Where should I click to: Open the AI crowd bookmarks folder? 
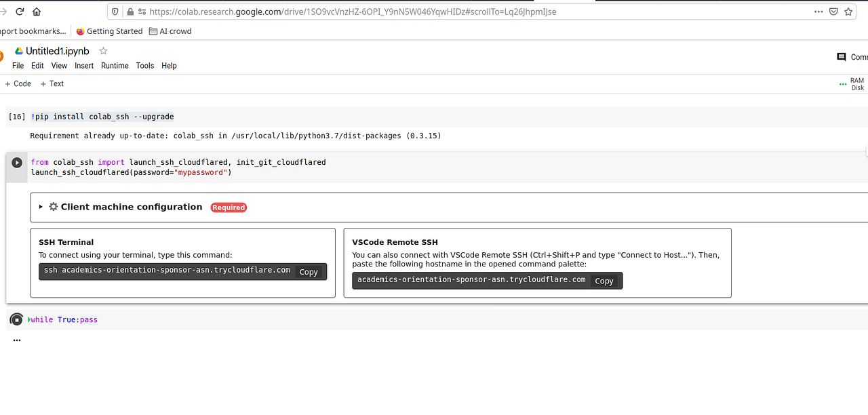(170, 31)
